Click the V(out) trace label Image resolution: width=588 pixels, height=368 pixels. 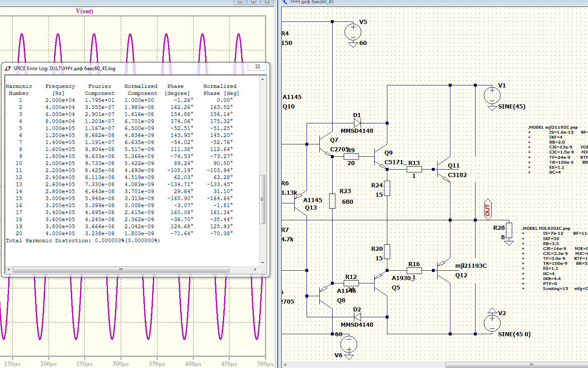(84, 11)
